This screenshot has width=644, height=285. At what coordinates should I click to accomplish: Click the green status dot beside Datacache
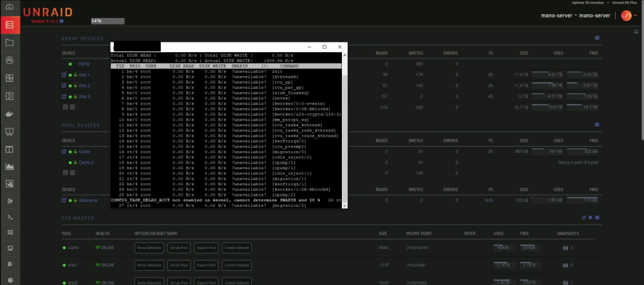(70, 200)
